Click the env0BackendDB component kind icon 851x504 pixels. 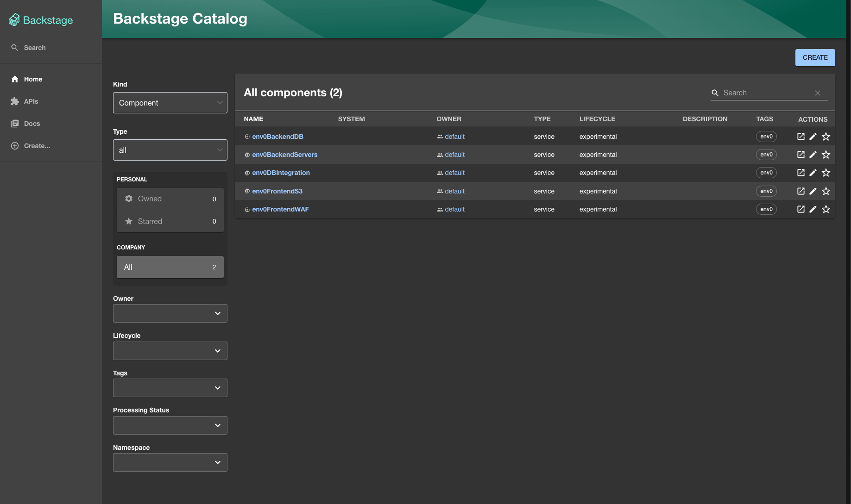tap(247, 137)
